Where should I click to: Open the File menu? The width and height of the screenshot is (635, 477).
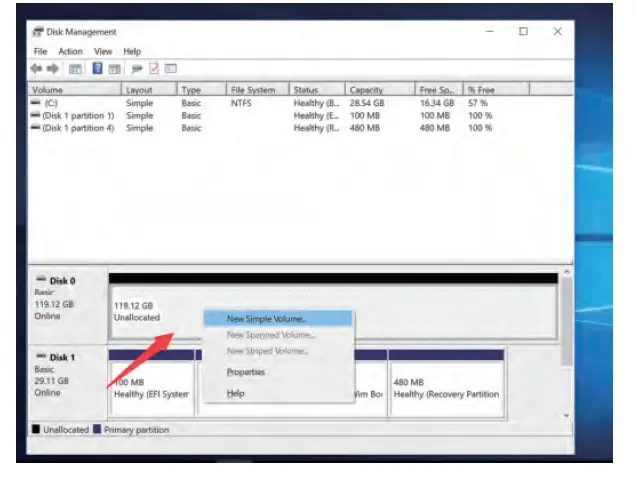40,51
